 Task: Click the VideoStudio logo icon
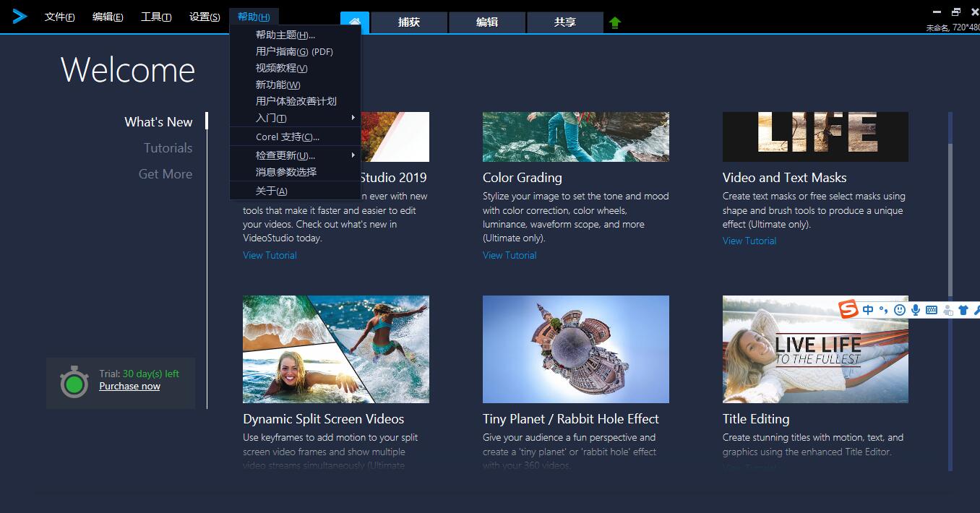(x=20, y=16)
